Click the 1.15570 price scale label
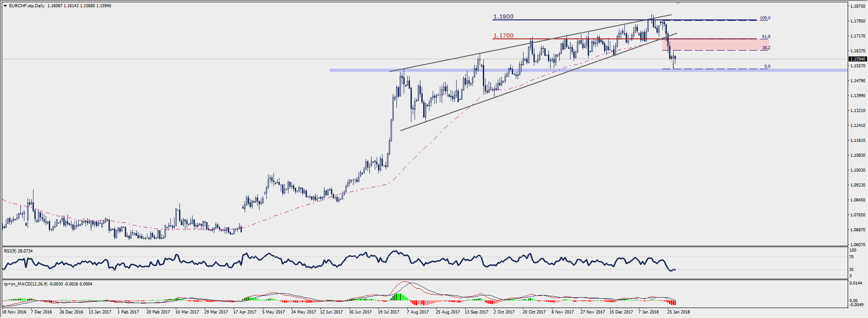The image size is (868, 318). [858, 66]
